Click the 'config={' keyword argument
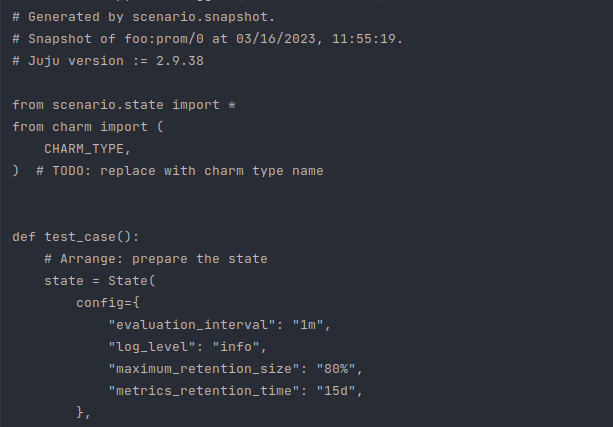 (108, 303)
